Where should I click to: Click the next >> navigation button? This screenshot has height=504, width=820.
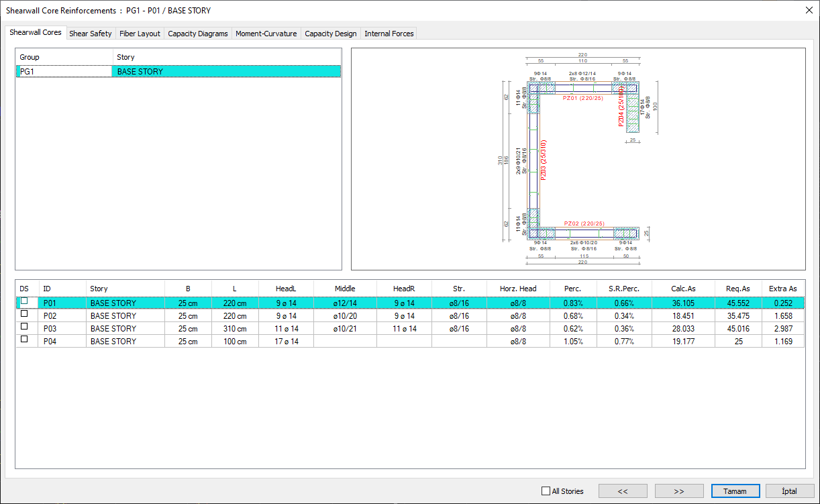(679, 491)
